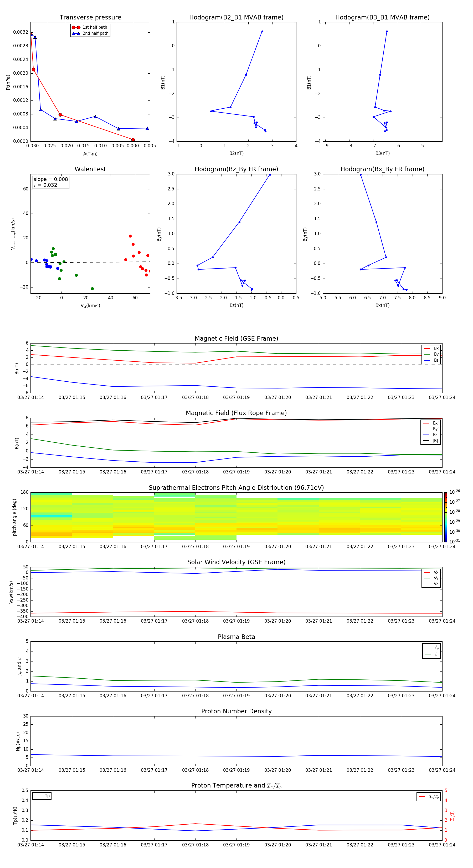Click the "Vsw(km/s)" y-axis label

11,592
